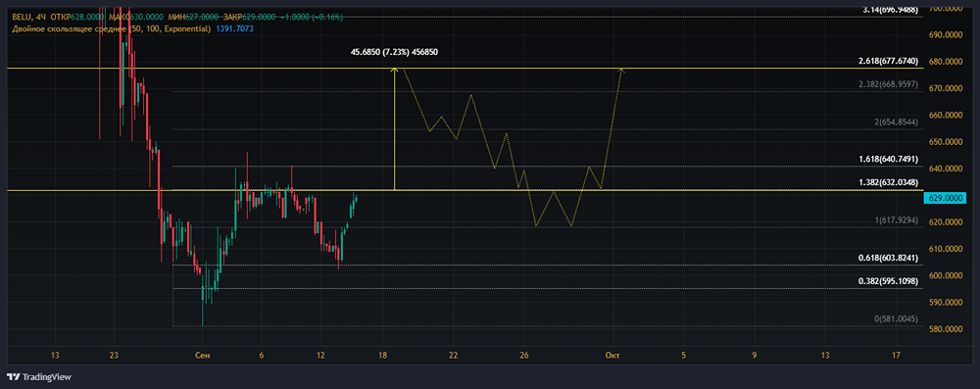Click date 5 on the time axis
The width and height of the screenshot is (980, 389).
(x=683, y=356)
